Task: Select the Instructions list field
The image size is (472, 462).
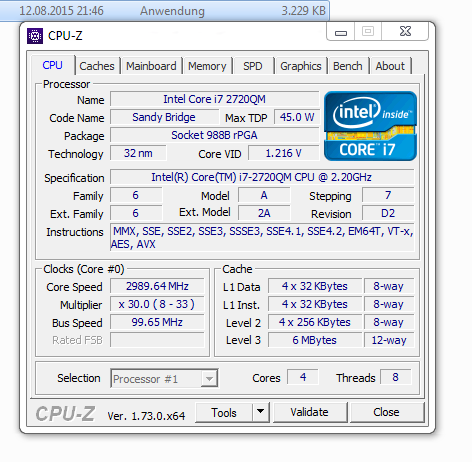Action: [262, 237]
